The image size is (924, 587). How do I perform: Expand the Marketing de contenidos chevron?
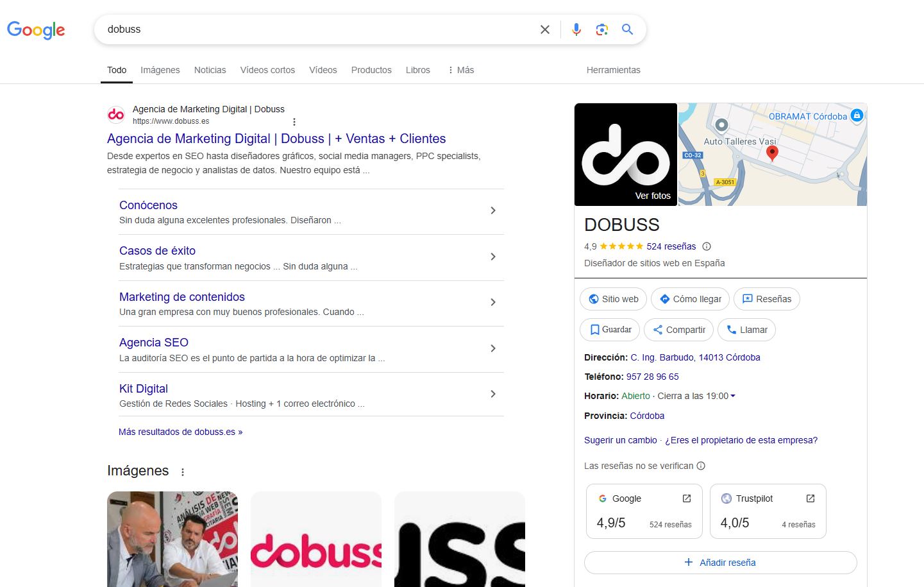point(493,302)
